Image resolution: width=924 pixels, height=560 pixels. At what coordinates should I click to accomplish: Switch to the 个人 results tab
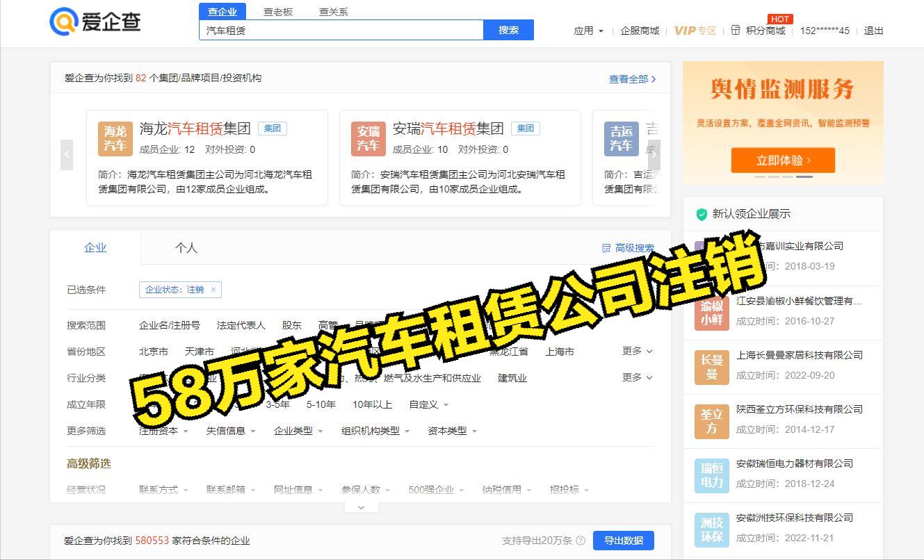186,247
